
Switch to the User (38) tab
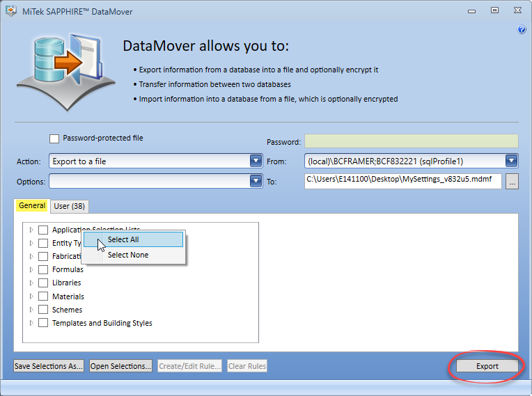click(x=69, y=206)
